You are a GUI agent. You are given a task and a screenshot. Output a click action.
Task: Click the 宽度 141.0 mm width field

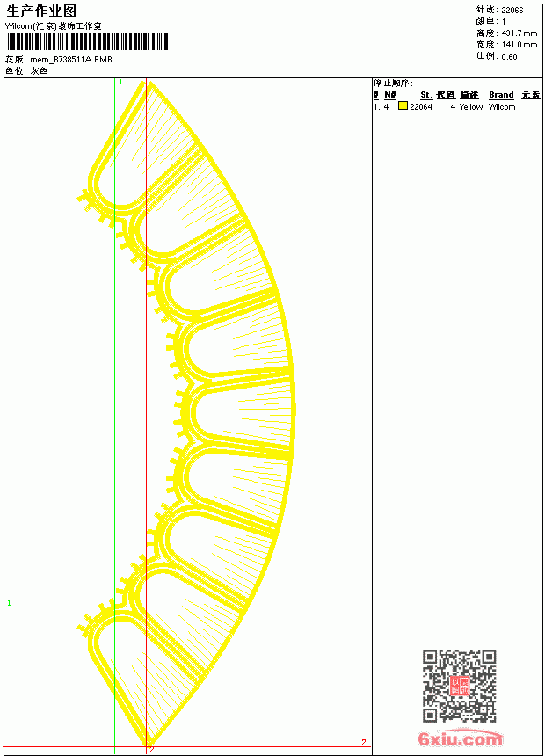coord(507,44)
